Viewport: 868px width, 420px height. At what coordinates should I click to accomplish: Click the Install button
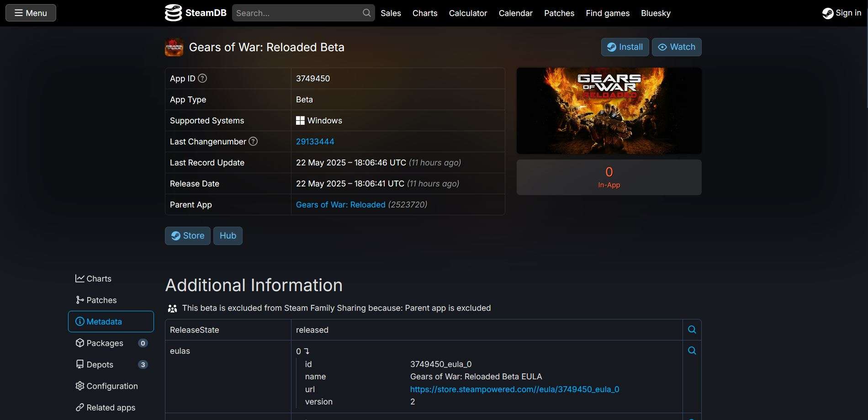(625, 47)
